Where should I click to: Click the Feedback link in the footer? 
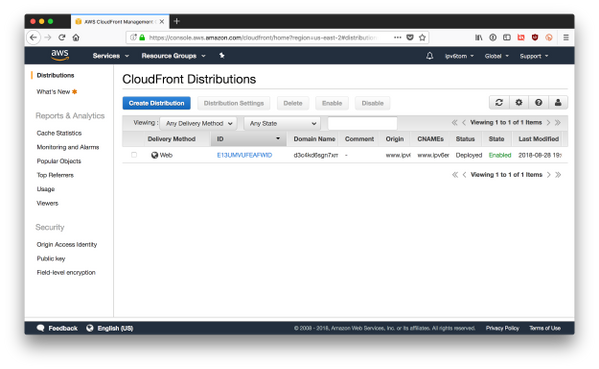point(57,328)
